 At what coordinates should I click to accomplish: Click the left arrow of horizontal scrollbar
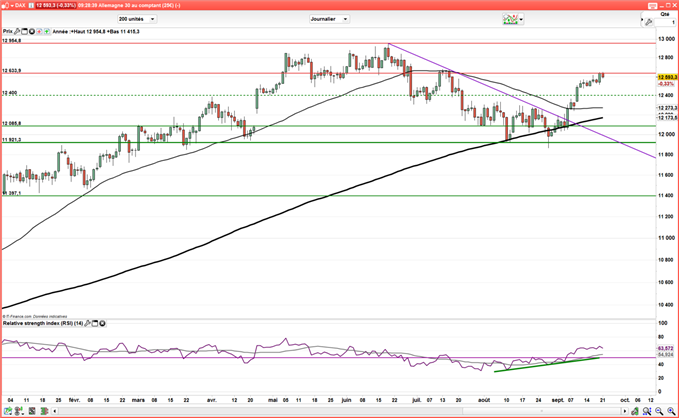pyautogui.click(x=55, y=411)
